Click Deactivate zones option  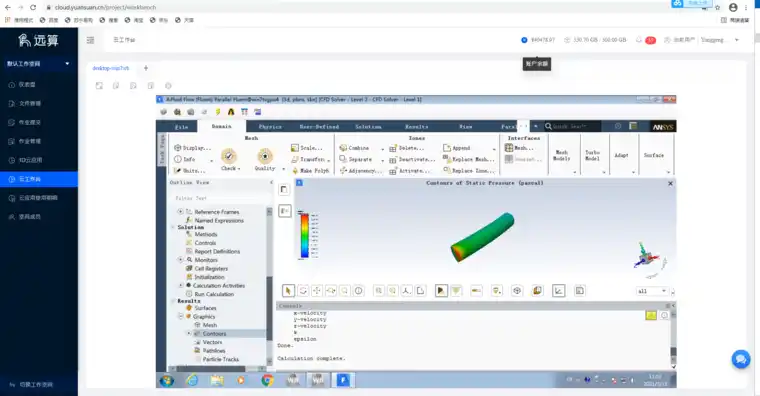(x=412, y=159)
